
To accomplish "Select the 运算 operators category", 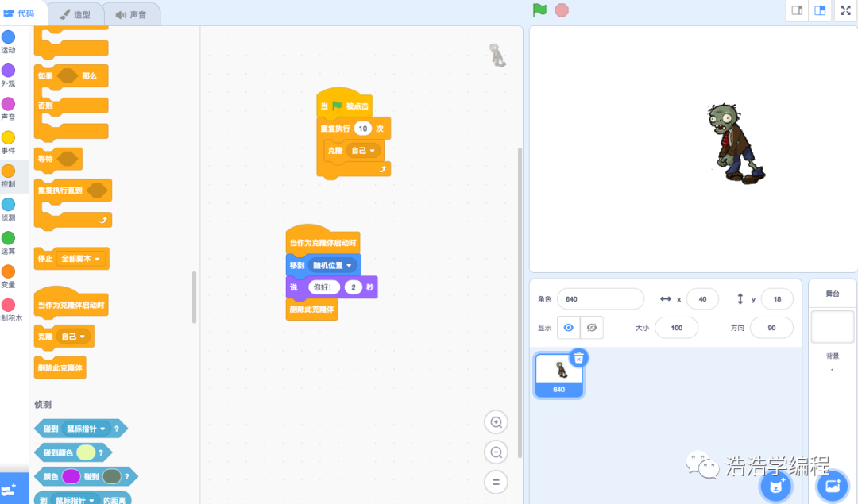I will (x=8, y=243).
